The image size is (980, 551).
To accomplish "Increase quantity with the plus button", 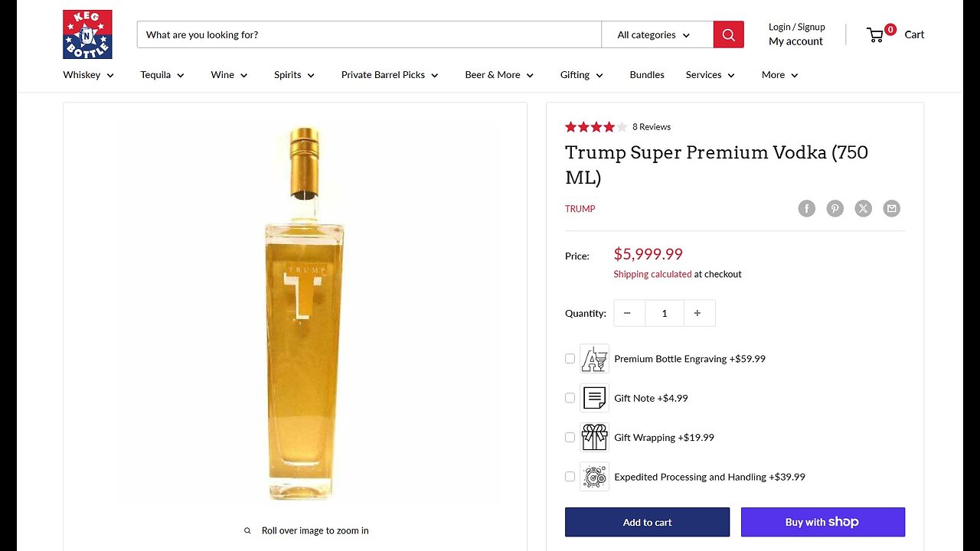I will pyautogui.click(x=697, y=313).
